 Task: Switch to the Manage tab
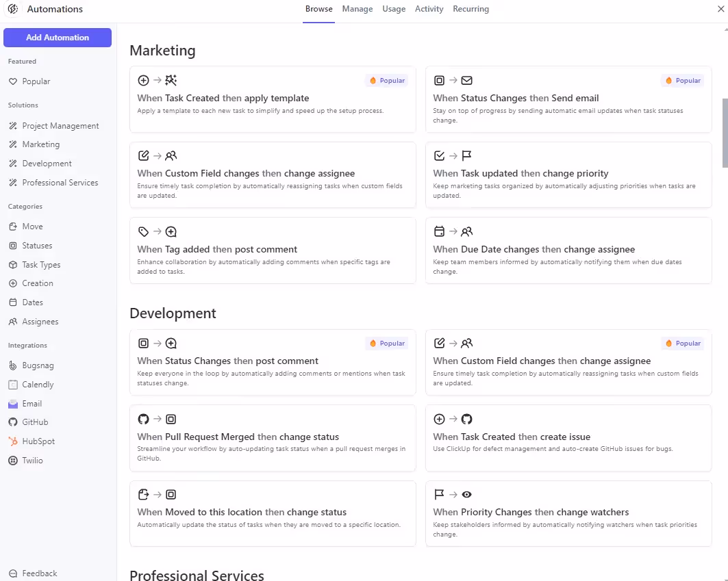tap(357, 9)
